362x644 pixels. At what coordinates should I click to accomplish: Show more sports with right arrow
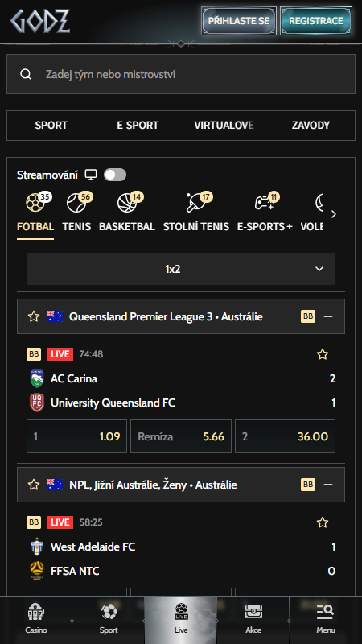[334, 214]
